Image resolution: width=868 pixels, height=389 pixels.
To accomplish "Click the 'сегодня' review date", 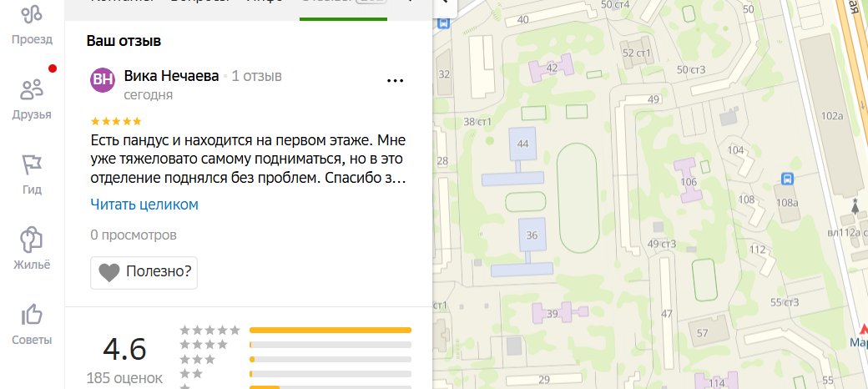I will tap(149, 95).
